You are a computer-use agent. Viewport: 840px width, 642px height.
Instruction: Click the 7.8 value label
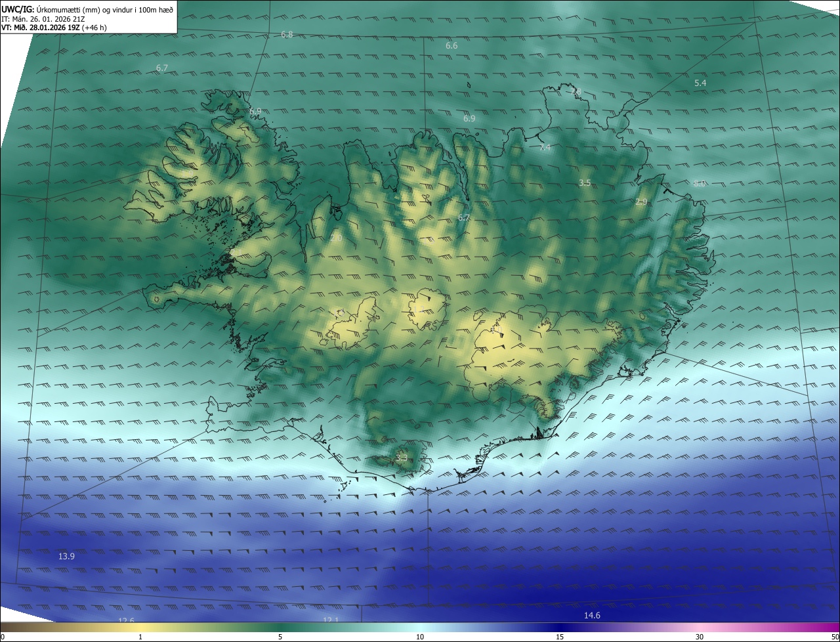click(576, 92)
